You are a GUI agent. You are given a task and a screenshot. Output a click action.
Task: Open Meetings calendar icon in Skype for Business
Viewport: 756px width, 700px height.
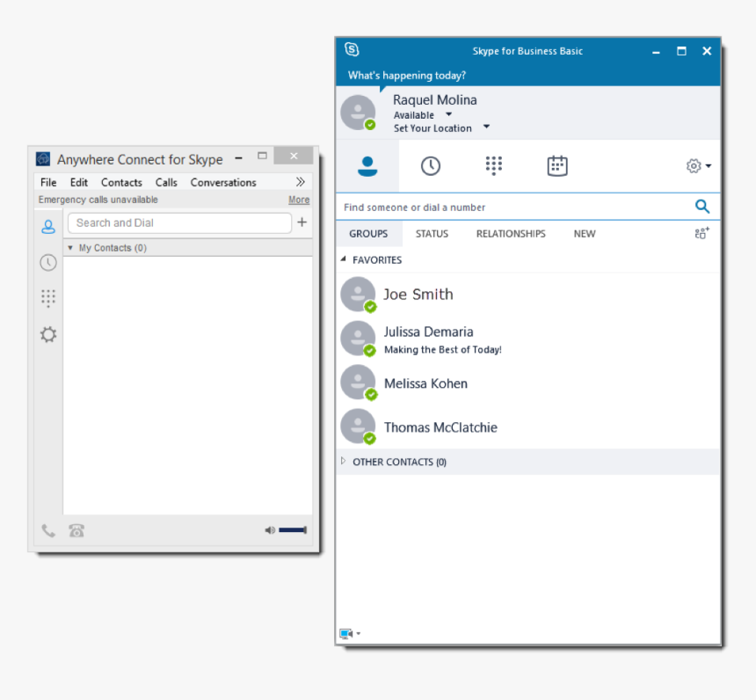(x=557, y=165)
